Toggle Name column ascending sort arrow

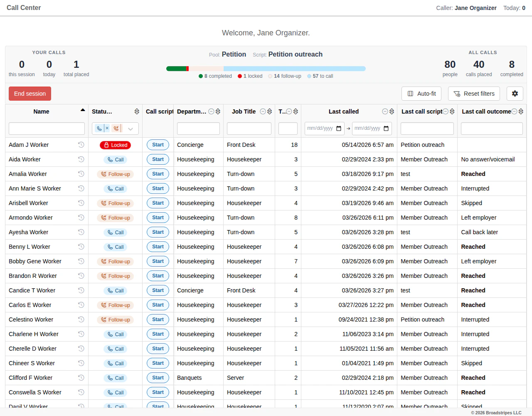pos(83,110)
